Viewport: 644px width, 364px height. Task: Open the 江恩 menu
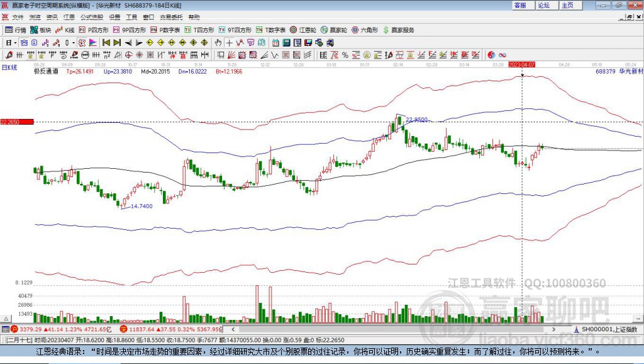[x=69, y=17]
